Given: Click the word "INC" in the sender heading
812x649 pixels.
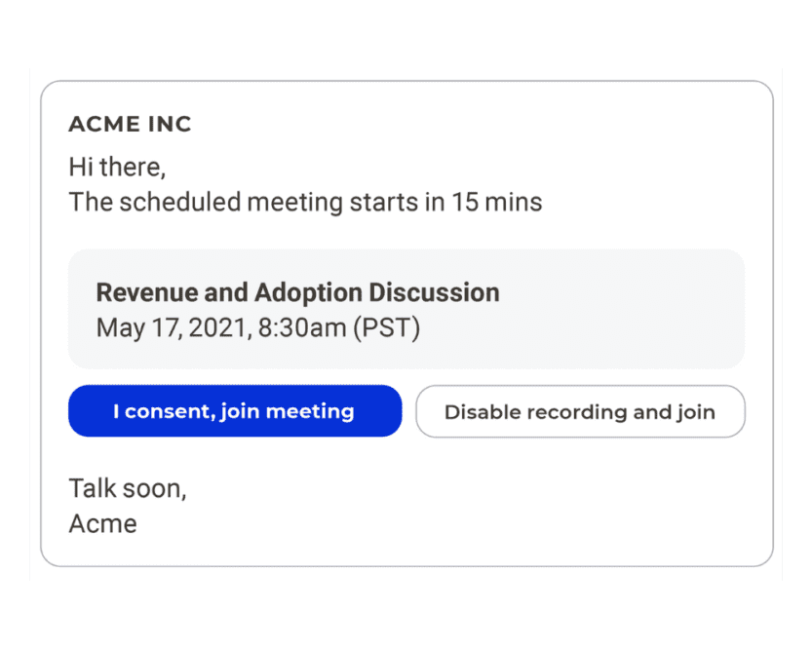Looking at the screenshot, I should point(170,125).
